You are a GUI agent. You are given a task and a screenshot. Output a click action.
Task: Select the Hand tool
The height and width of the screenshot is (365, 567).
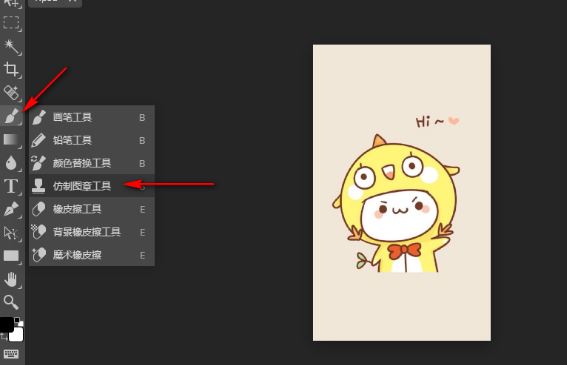11,280
